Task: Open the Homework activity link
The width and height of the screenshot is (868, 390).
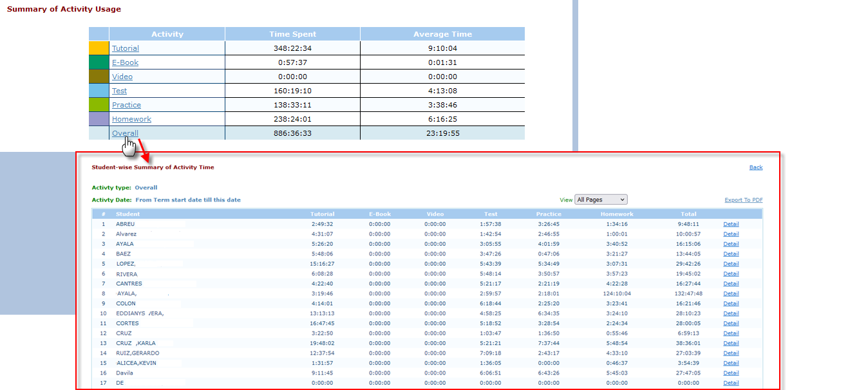Action: tap(131, 119)
